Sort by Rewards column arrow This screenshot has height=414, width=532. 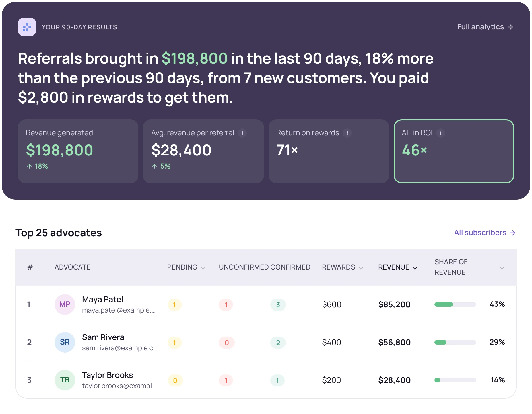(x=361, y=267)
